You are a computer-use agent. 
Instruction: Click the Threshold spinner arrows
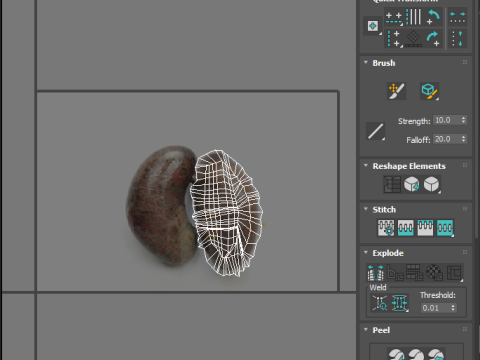[453, 308]
